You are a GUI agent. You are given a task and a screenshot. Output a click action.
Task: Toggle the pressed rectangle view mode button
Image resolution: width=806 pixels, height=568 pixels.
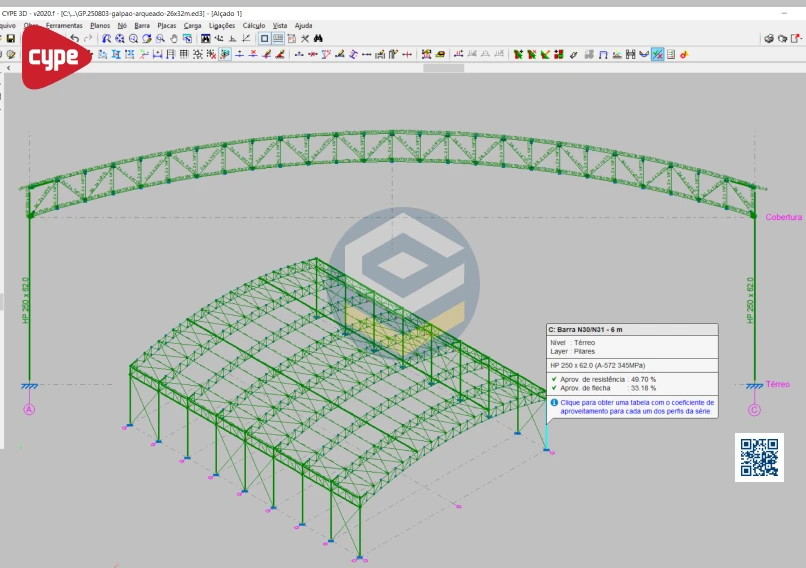pos(264,39)
